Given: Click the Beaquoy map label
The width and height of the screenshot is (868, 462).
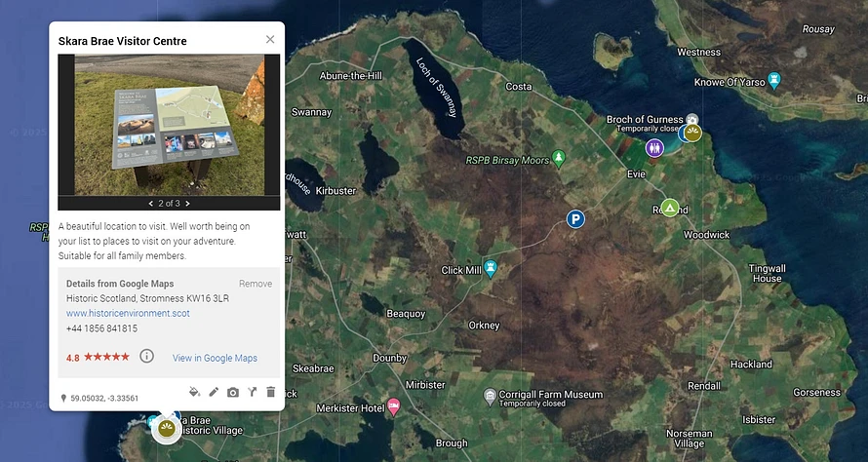Looking at the screenshot, I should (406, 314).
